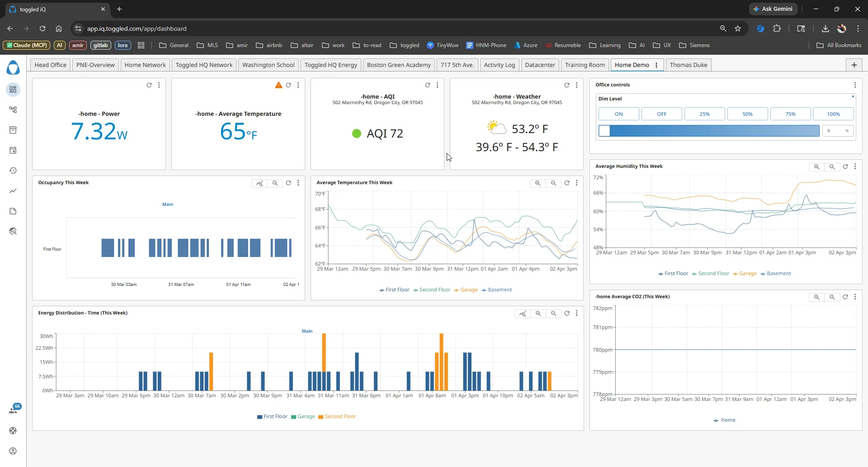Open the history clock icon in sidebar
The width and height of the screenshot is (868, 467).
[13, 171]
